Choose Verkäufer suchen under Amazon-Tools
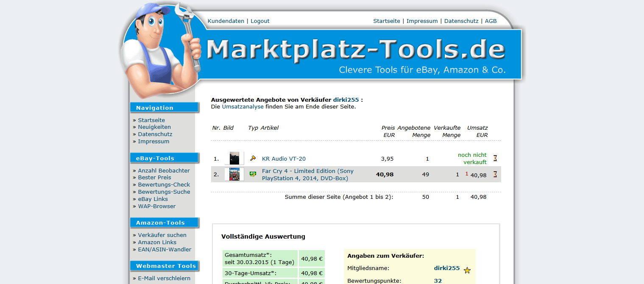 pyautogui.click(x=162, y=235)
